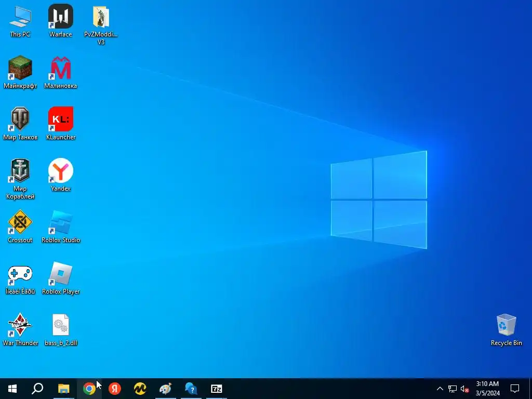
Task: Open the yellow round taskbar app
Action: pos(140,389)
